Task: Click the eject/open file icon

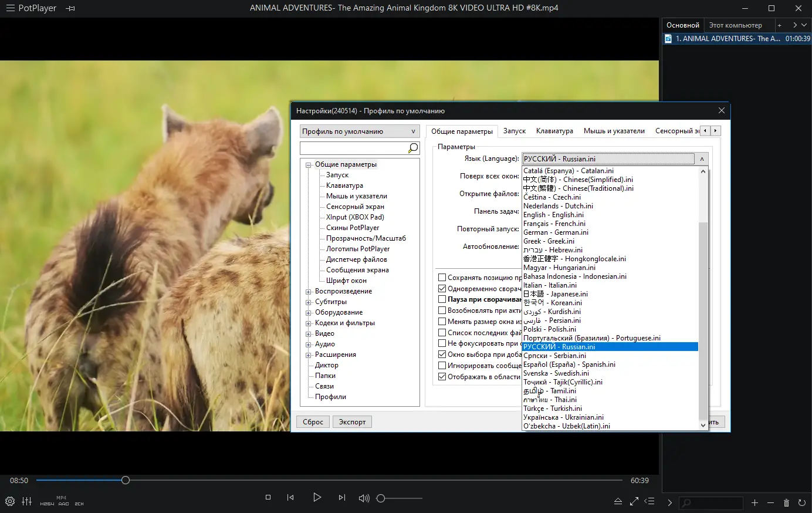Action: pos(618,502)
